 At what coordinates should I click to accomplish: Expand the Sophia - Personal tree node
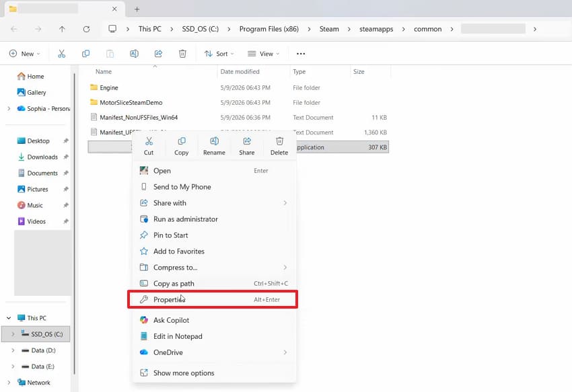pyautogui.click(x=9, y=108)
